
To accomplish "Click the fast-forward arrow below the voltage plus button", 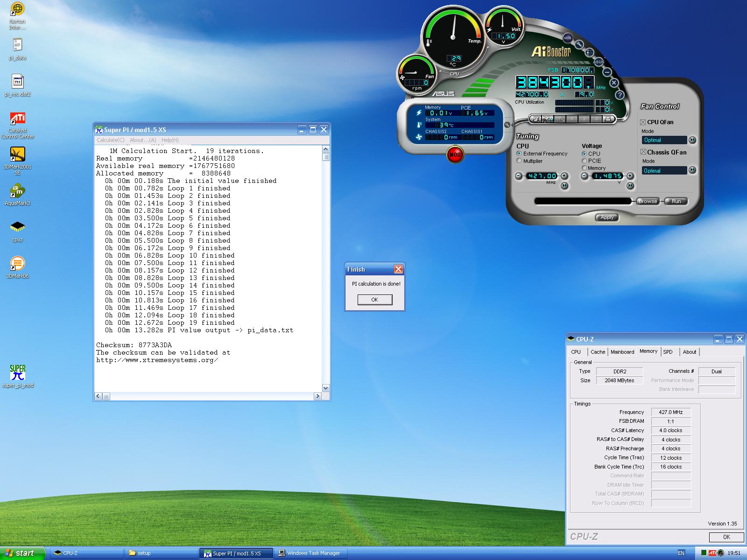I will click(630, 186).
